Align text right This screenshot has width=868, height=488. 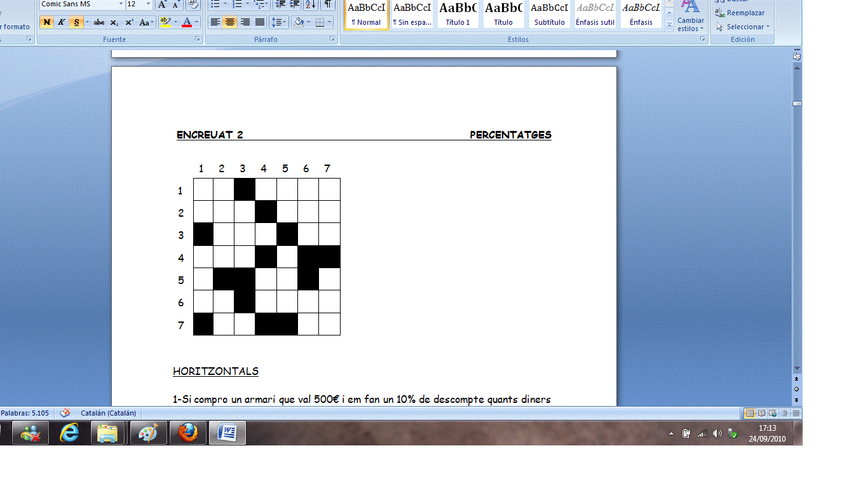(x=245, y=22)
